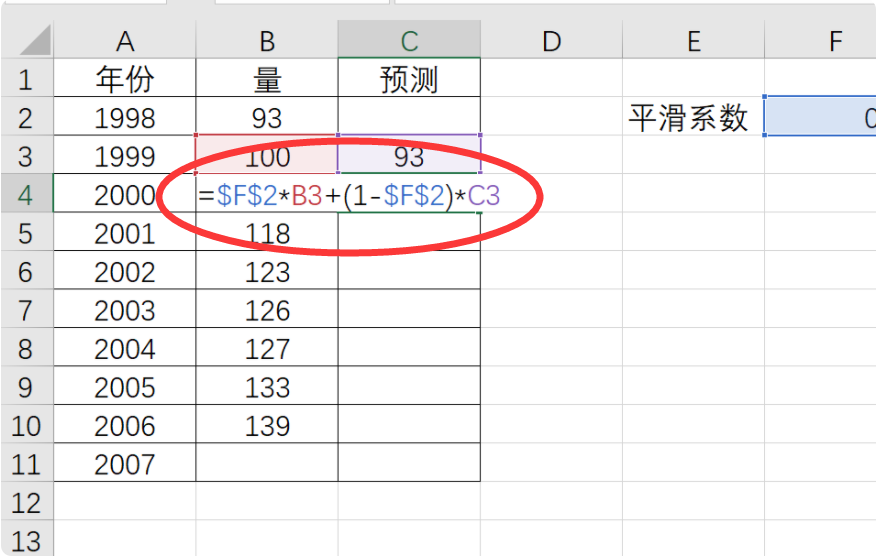Select column F header

tap(821, 40)
